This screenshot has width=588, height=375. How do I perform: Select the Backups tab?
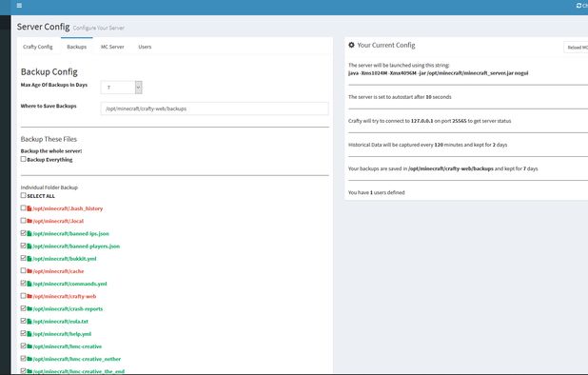coord(77,47)
